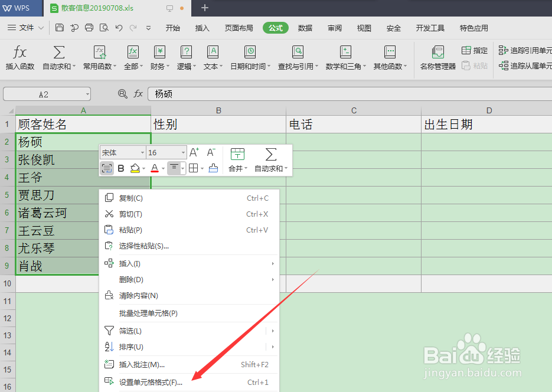
Task: Expand the 插入(I) submenu arrow
Action: [273, 263]
